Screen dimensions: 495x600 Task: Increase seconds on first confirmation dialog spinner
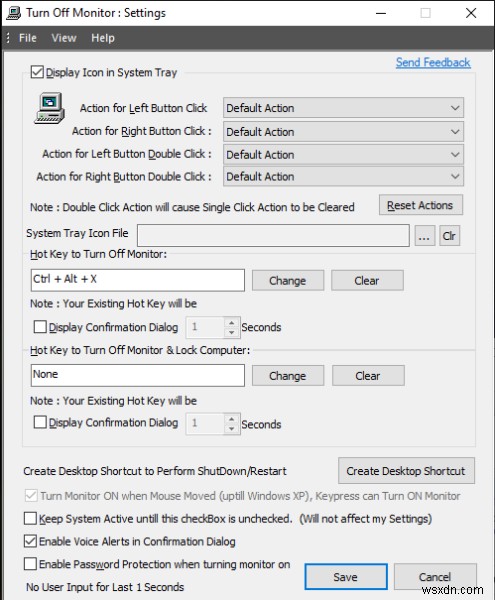coord(231,322)
